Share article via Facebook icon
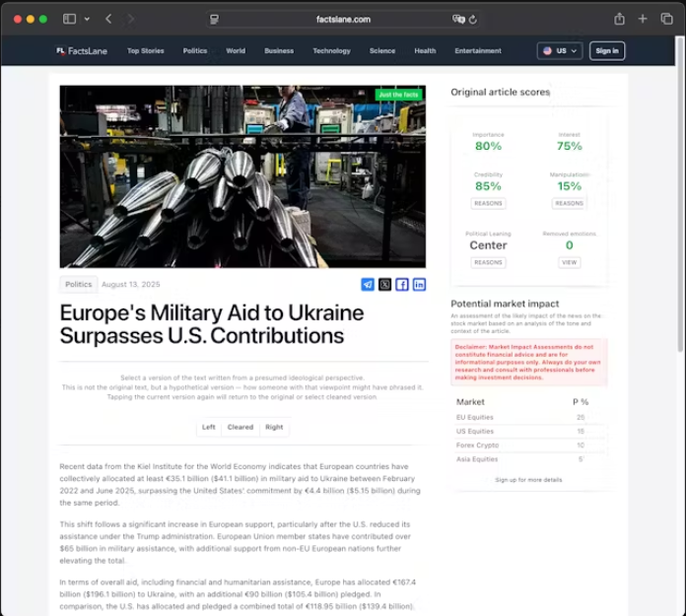 pos(401,285)
